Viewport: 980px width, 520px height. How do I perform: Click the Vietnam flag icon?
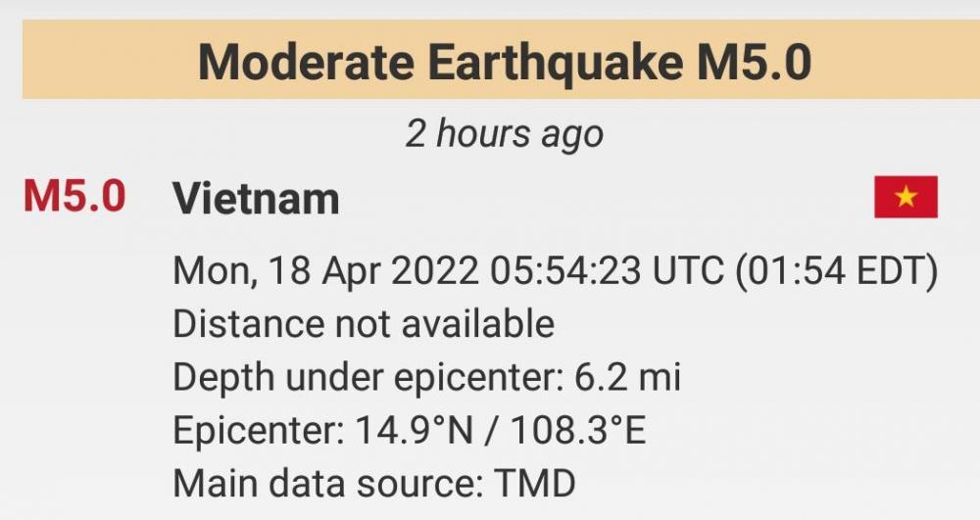coord(906,197)
